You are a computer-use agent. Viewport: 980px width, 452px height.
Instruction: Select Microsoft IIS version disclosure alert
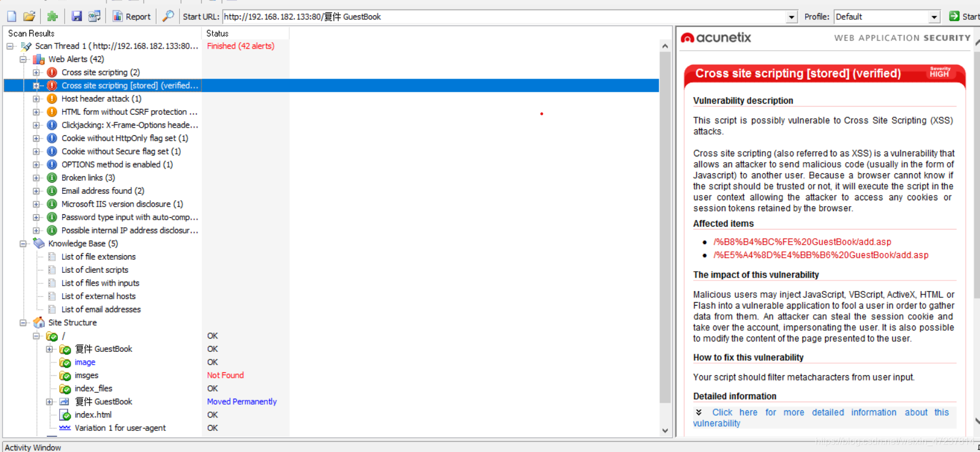[x=122, y=204]
